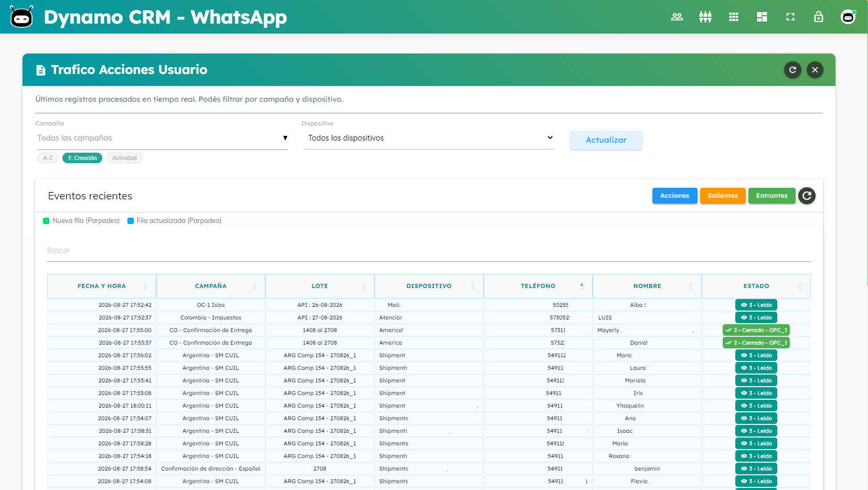Click device cell Atencior

click(x=391, y=317)
